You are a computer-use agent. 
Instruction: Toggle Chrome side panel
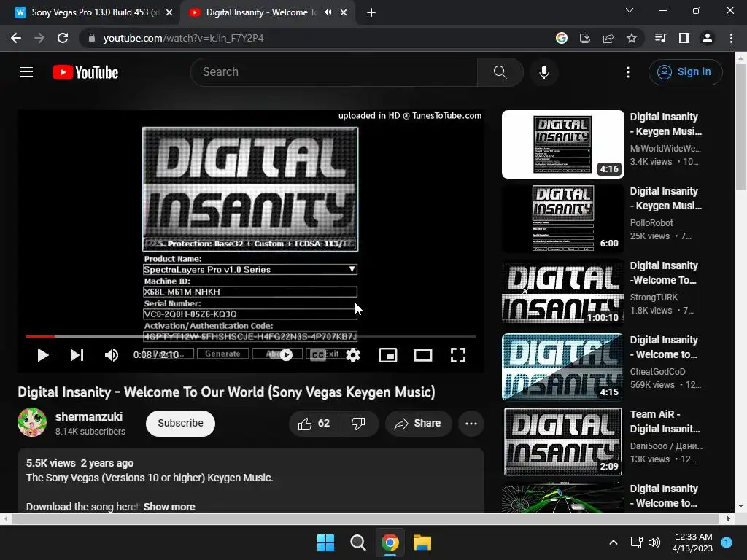pyautogui.click(x=684, y=38)
